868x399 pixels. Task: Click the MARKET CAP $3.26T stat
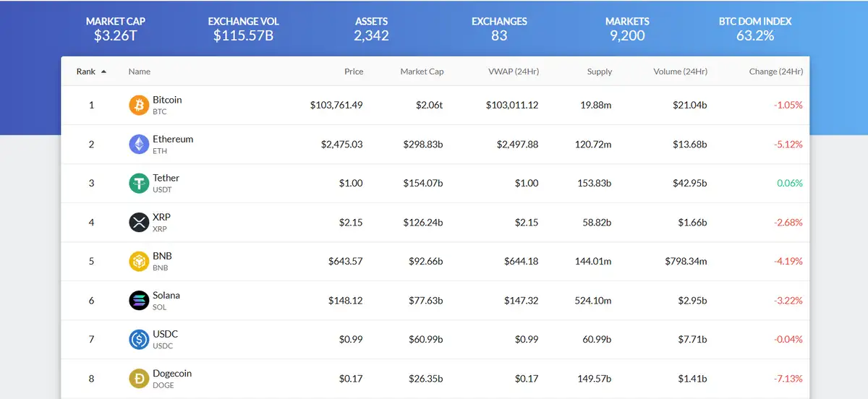click(x=116, y=28)
